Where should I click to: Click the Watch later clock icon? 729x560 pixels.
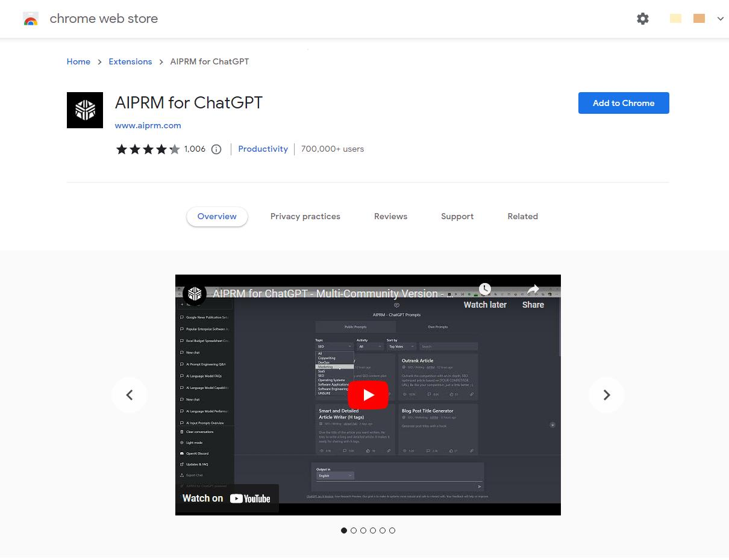tap(485, 290)
